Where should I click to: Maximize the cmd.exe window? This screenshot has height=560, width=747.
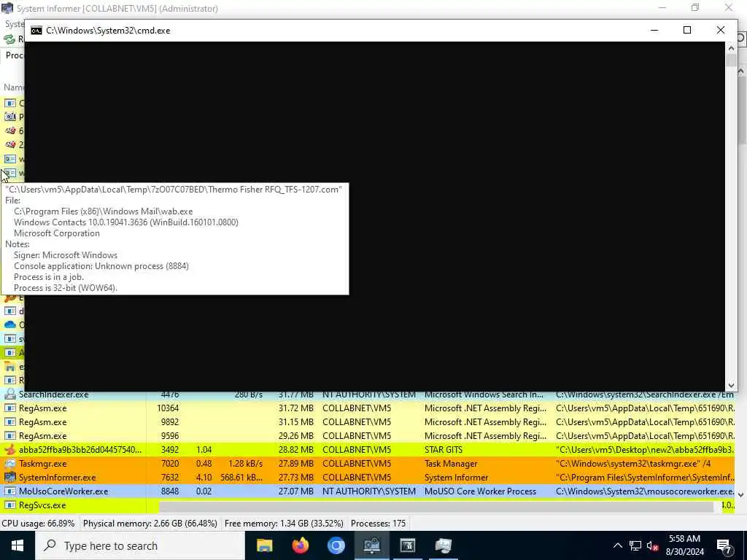tap(687, 30)
